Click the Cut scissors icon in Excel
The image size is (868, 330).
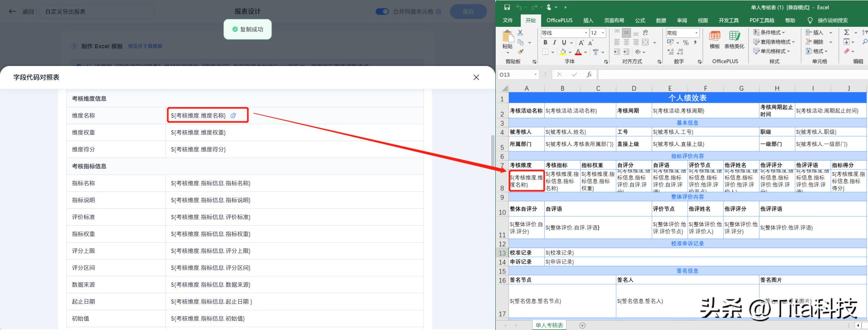point(520,33)
